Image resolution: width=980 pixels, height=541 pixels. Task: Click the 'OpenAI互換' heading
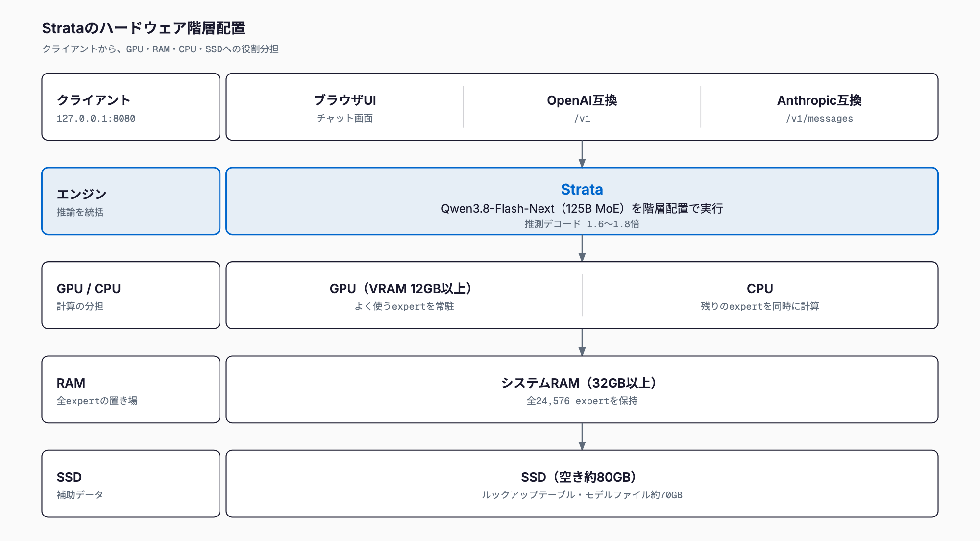[582, 100]
